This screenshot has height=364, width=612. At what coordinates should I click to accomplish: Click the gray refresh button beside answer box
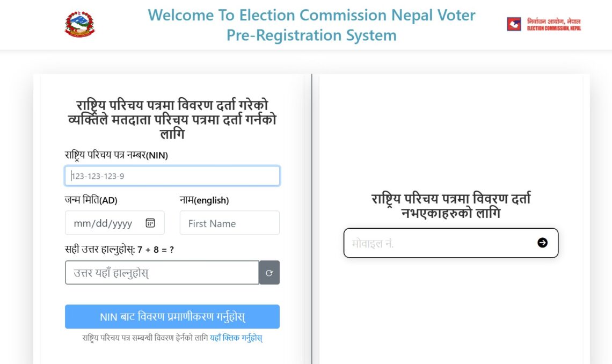coord(269,272)
